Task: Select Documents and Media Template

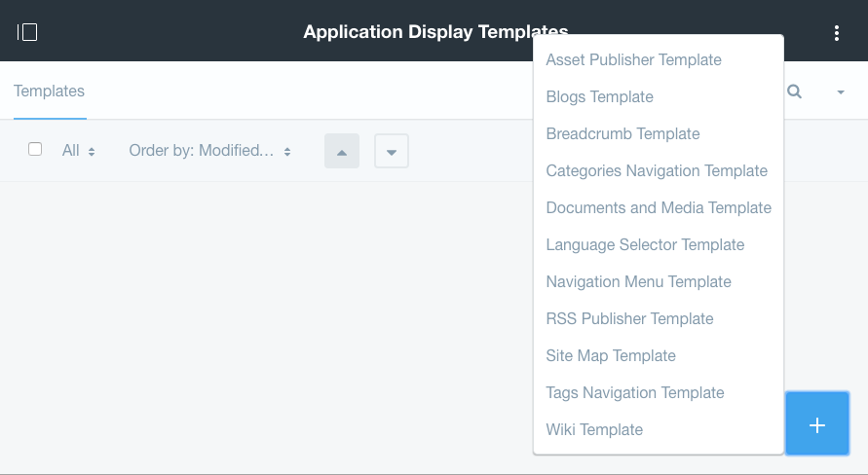Action: (659, 208)
